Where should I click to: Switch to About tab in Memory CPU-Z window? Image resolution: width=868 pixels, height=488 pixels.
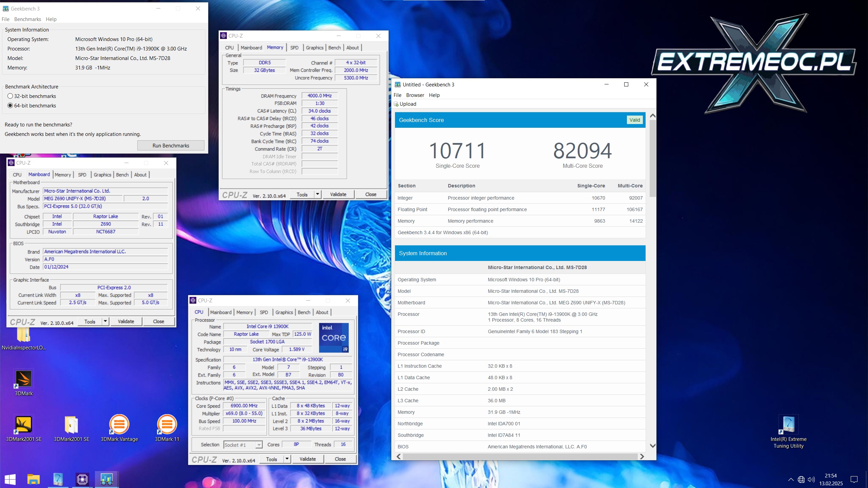(353, 48)
